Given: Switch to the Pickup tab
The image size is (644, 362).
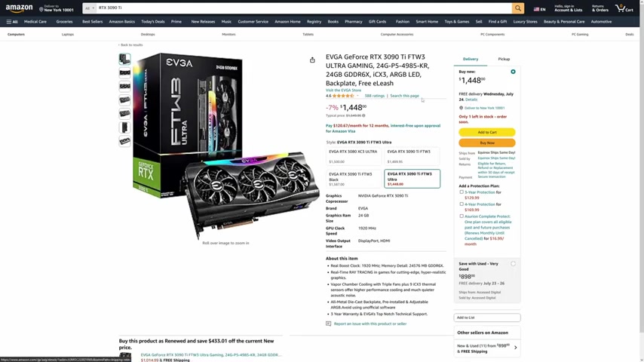Looking at the screenshot, I should point(504,59).
